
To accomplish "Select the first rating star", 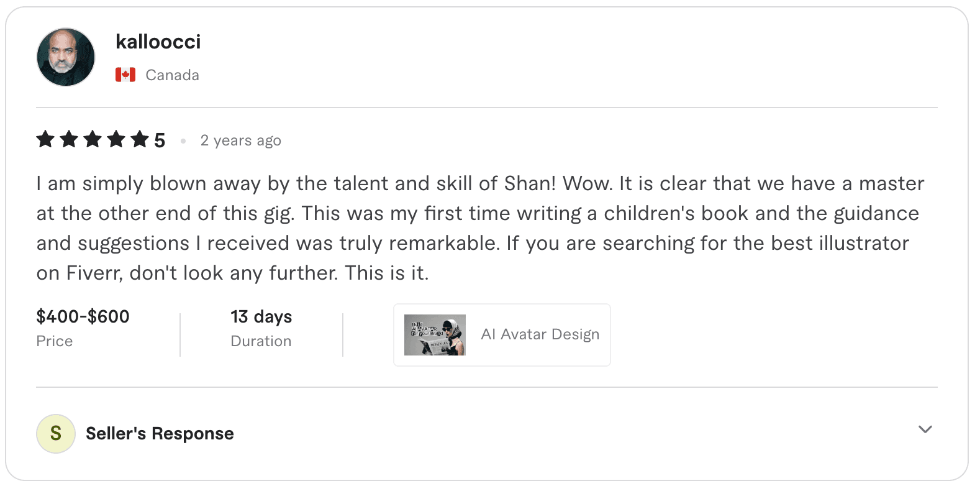I will [45, 139].
